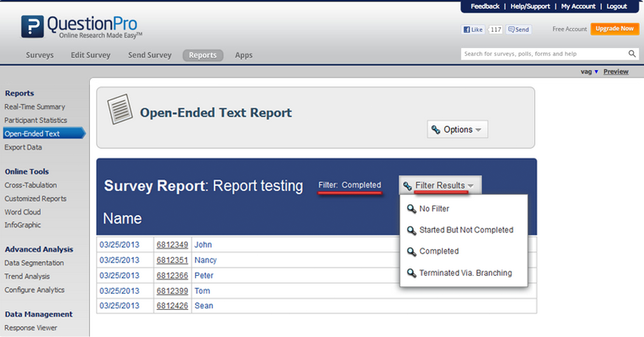
Task: Open the Help/Support link
Action: coord(530,6)
